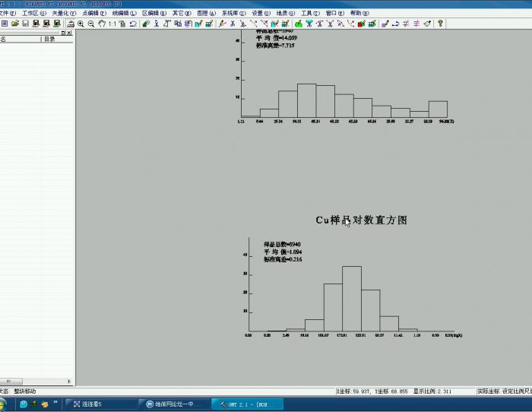Click the Open file folder icon
The width and height of the screenshot is (532, 412).
pos(15,24)
